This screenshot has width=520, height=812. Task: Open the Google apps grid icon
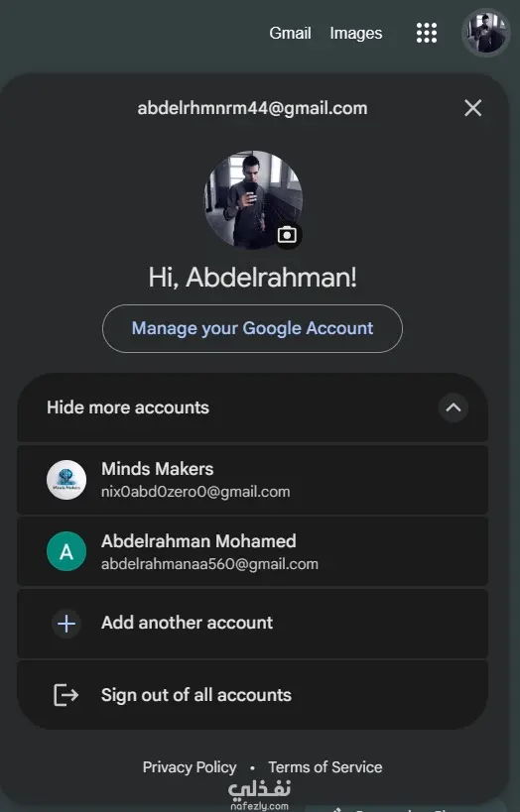426,33
